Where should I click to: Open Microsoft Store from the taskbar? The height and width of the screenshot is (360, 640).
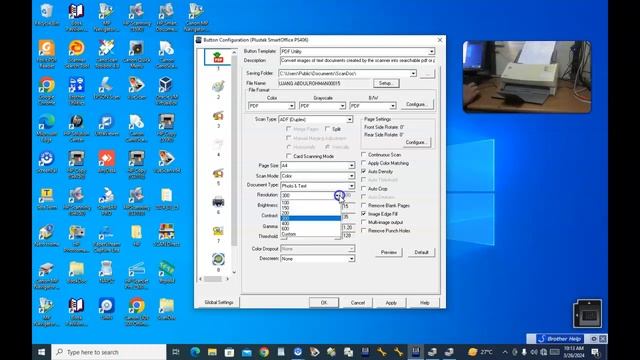pyautogui.click(x=229, y=352)
